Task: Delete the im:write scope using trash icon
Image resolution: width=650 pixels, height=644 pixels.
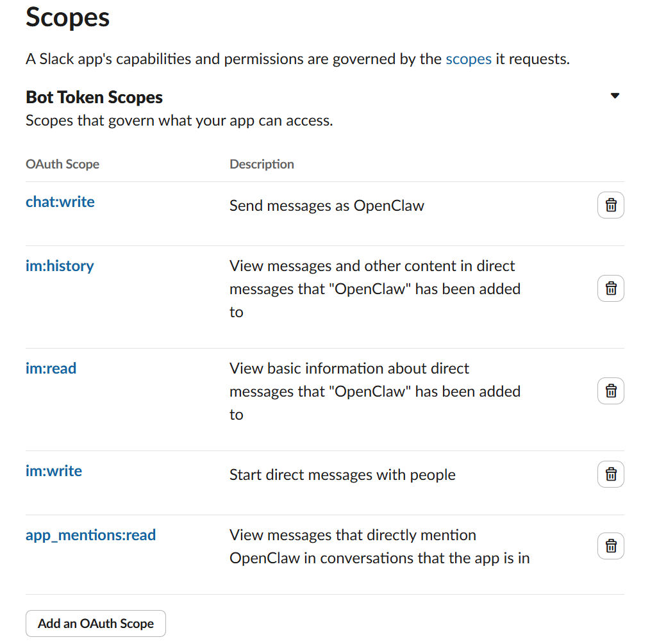Action: click(610, 475)
